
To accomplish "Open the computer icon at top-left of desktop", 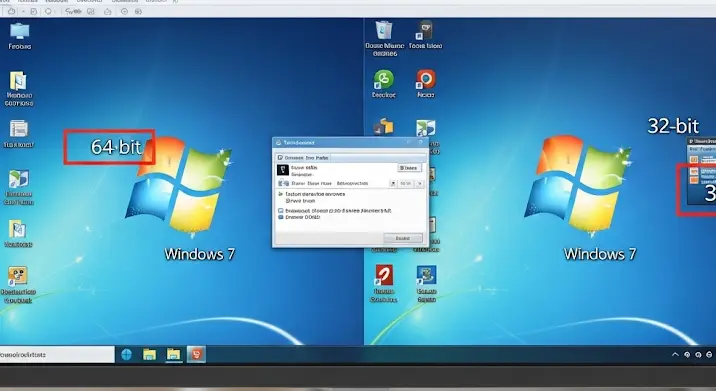I will click(20, 32).
